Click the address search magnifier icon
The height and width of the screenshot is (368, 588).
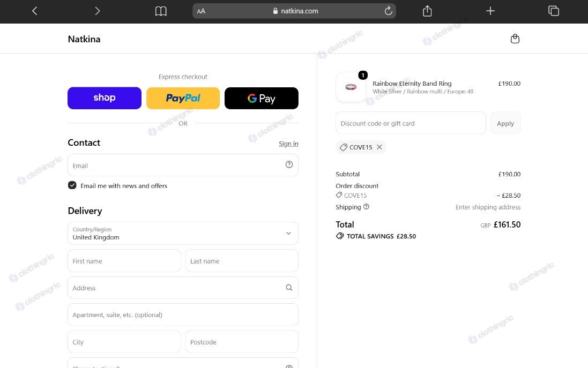289,288
